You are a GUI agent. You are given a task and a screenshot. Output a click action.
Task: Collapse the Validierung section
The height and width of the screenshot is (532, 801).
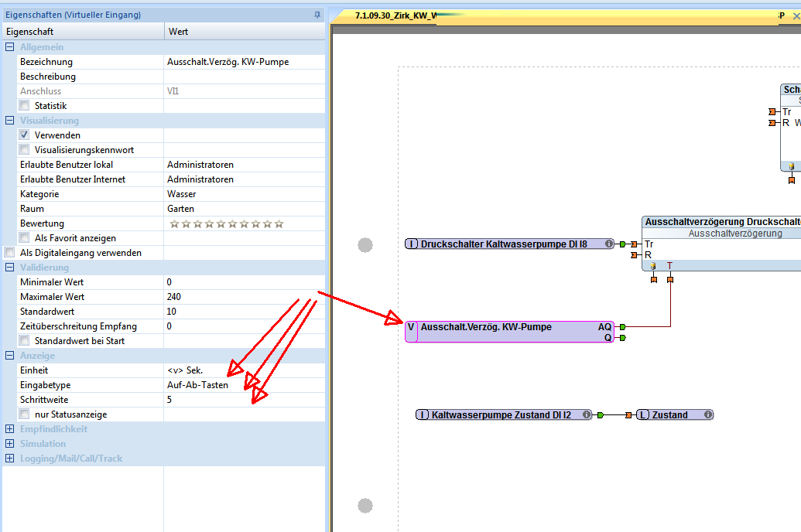[9, 267]
